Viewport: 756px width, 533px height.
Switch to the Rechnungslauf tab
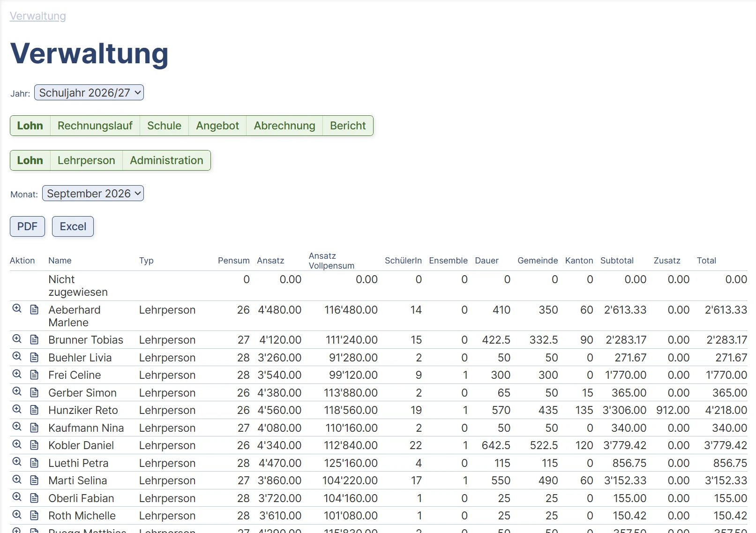pyautogui.click(x=95, y=126)
